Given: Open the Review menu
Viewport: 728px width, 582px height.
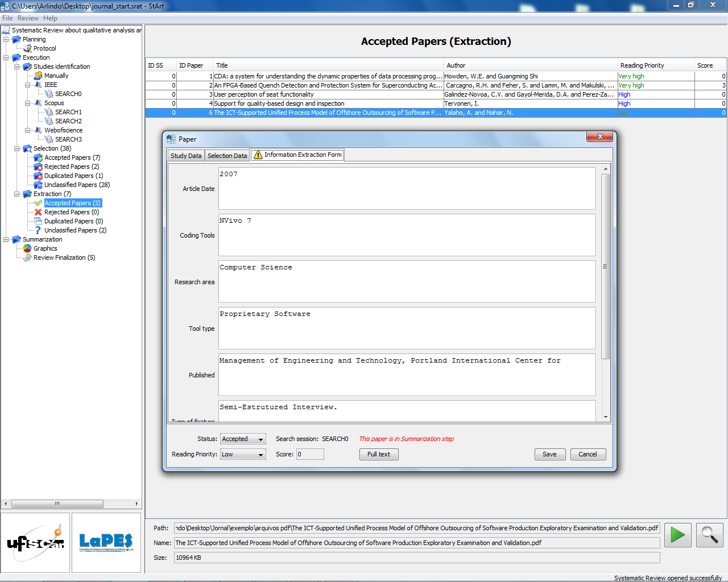Looking at the screenshot, I should tap(28, 18).
